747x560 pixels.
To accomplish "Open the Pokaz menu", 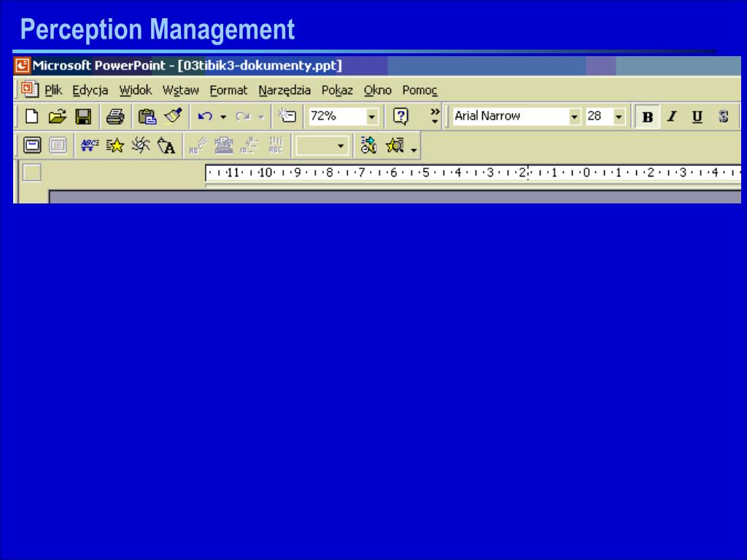I will click(337, 90).
